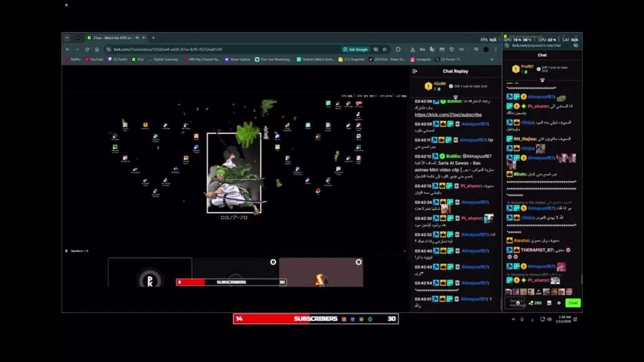Click the 03:43:01 AlmayuofB7 username
The width and height of the screenshot is (644, 362).
(473, 299)
